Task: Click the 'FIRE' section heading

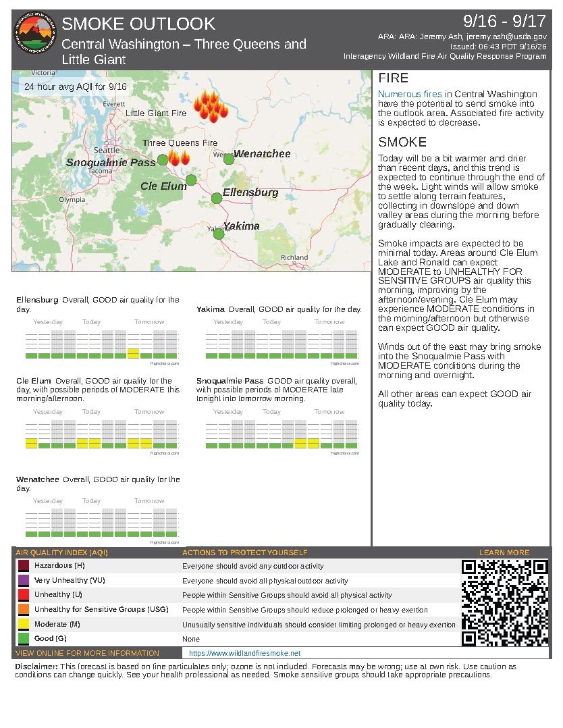Action: coord(393,78)
